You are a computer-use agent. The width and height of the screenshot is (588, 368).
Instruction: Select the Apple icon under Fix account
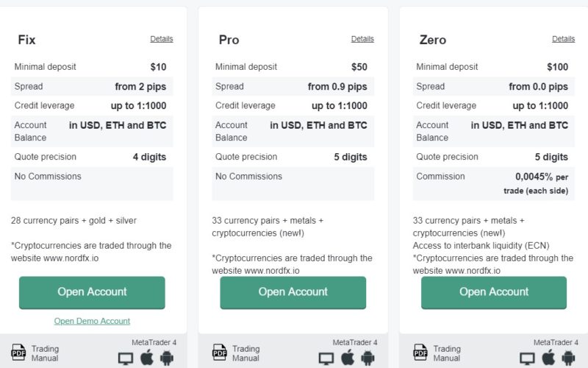point(147,357)
